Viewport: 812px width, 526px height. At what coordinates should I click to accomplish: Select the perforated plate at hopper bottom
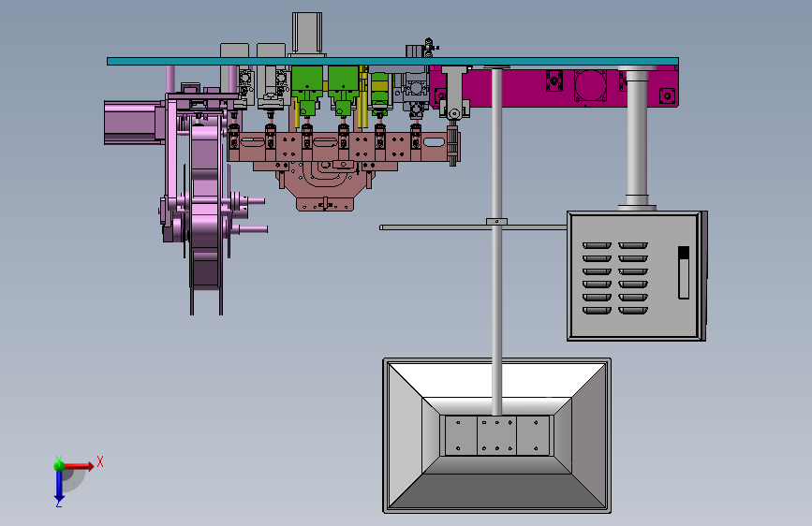496,435
